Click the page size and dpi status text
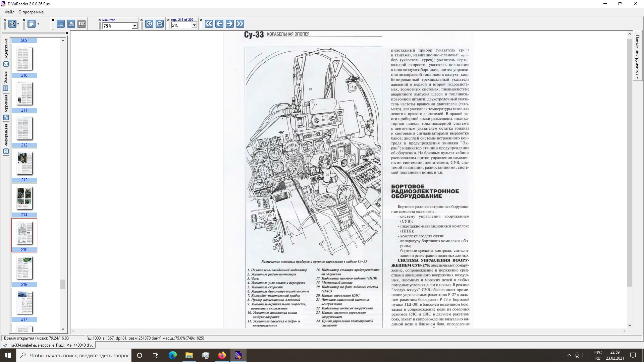The width and height of the screenshot is (644, 362). pos(145,338)
